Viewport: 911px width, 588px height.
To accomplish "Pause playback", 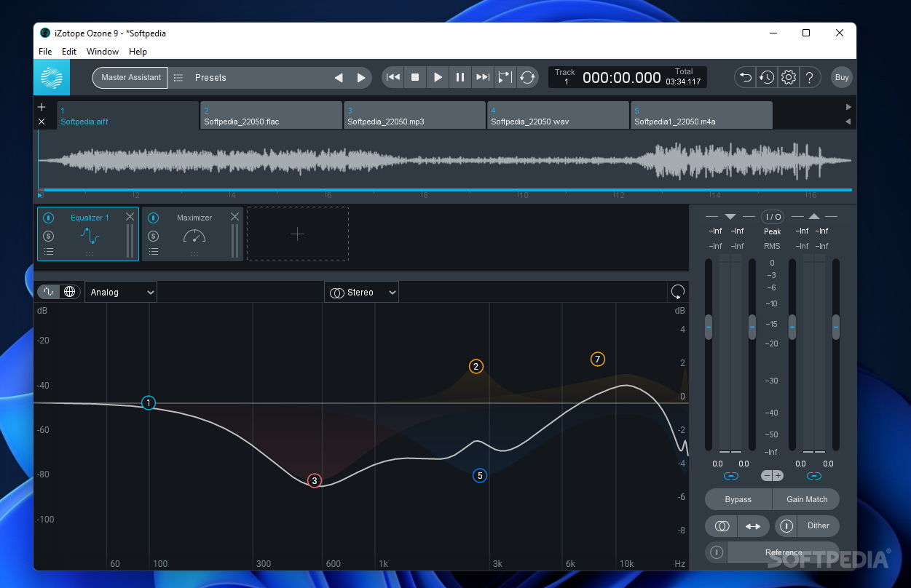I will click(460, 77).
